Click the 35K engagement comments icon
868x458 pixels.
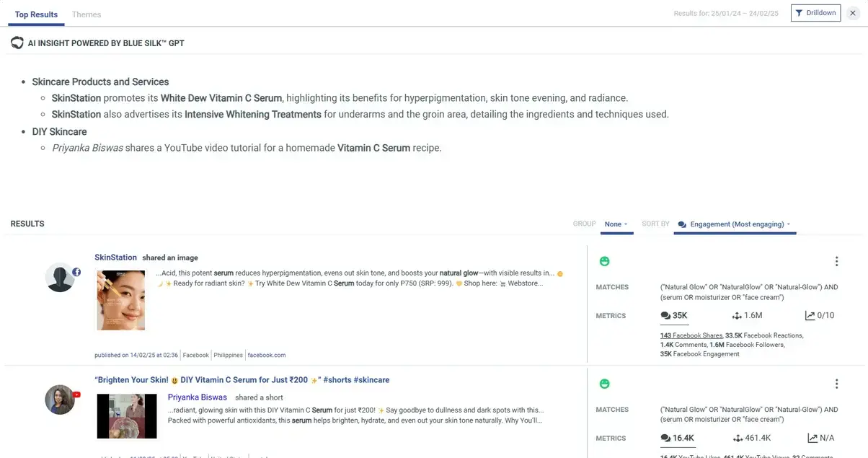(x=665, y=316)
